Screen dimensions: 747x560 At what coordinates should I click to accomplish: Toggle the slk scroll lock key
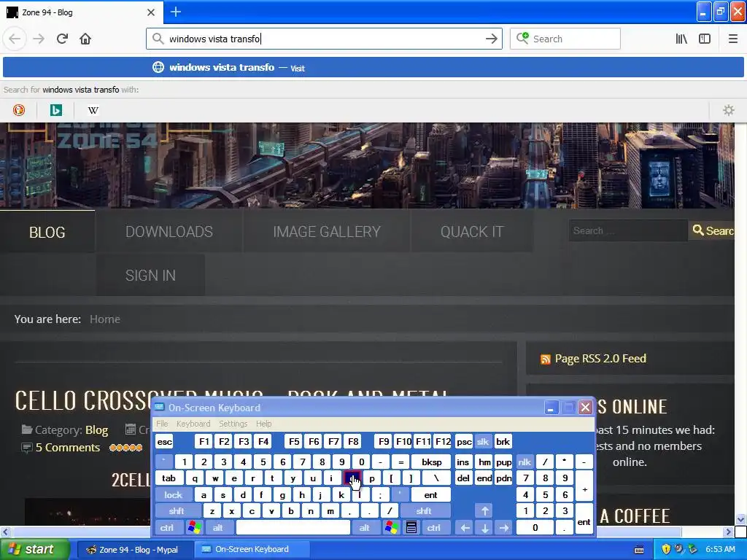pyautogui.click(x=483, y=441)
